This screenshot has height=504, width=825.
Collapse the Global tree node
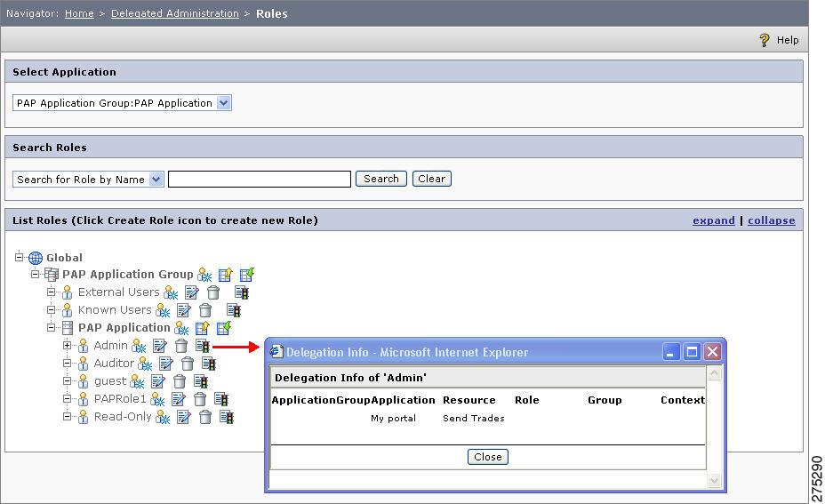pyautogui.click(x=19, y=257)
